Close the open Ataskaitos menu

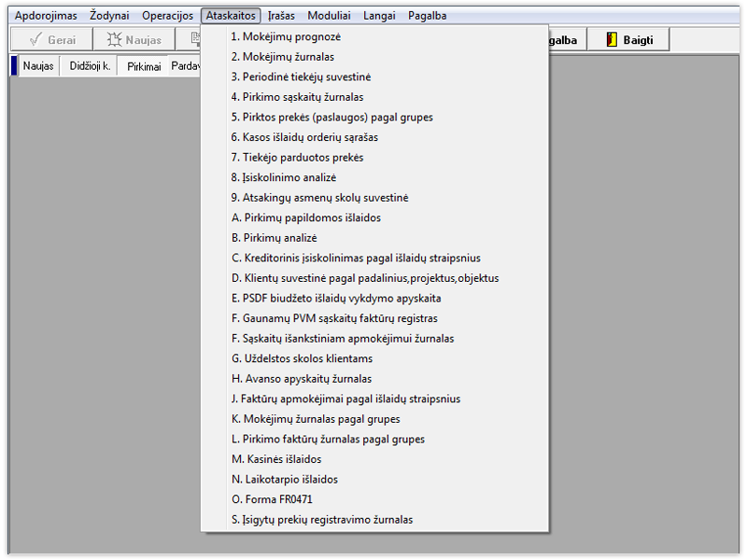[231, 16]
